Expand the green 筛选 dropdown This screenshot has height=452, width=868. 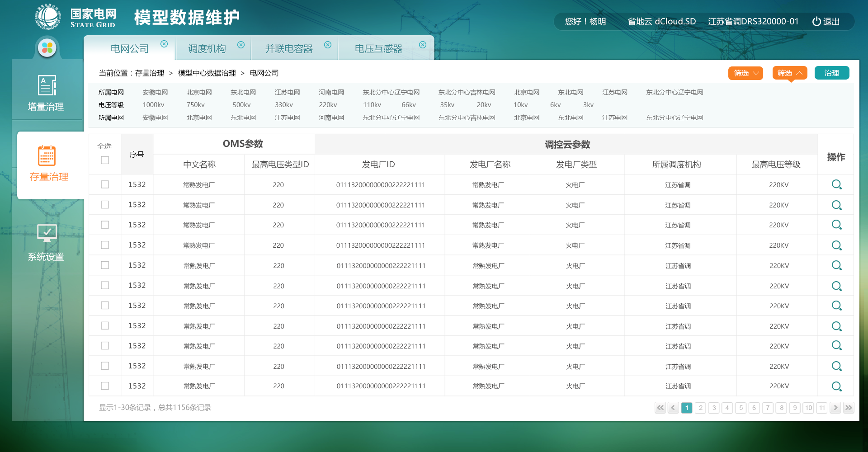(745, 73)
